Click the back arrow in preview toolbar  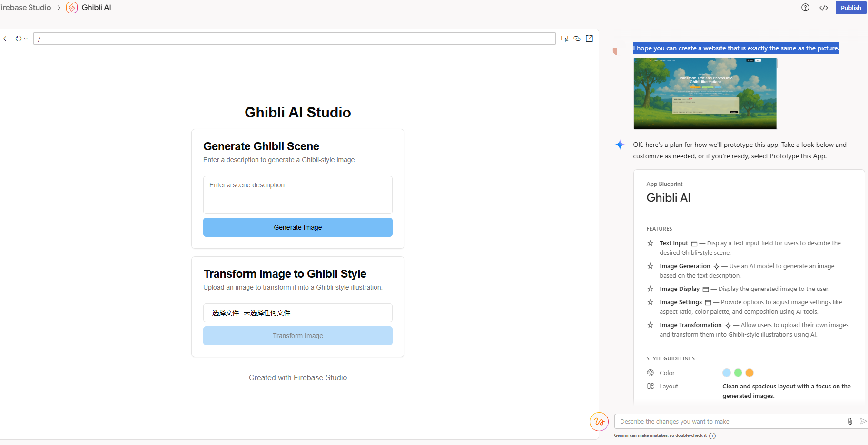[x=6, y=39]
